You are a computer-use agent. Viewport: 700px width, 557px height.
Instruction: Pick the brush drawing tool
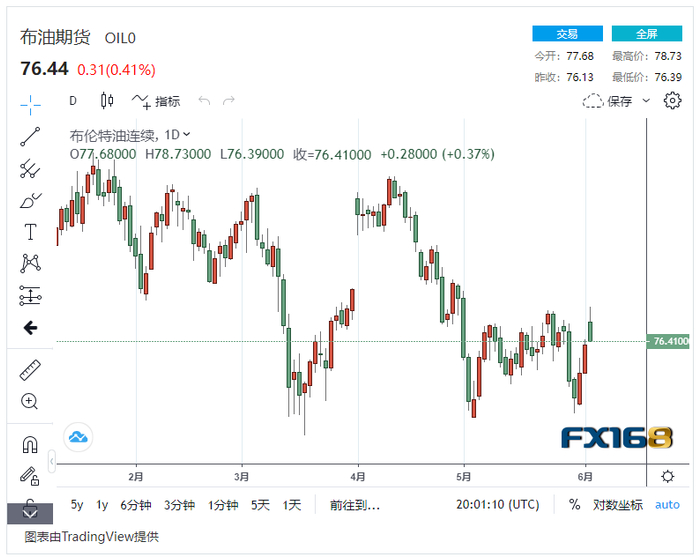point(30,201)
